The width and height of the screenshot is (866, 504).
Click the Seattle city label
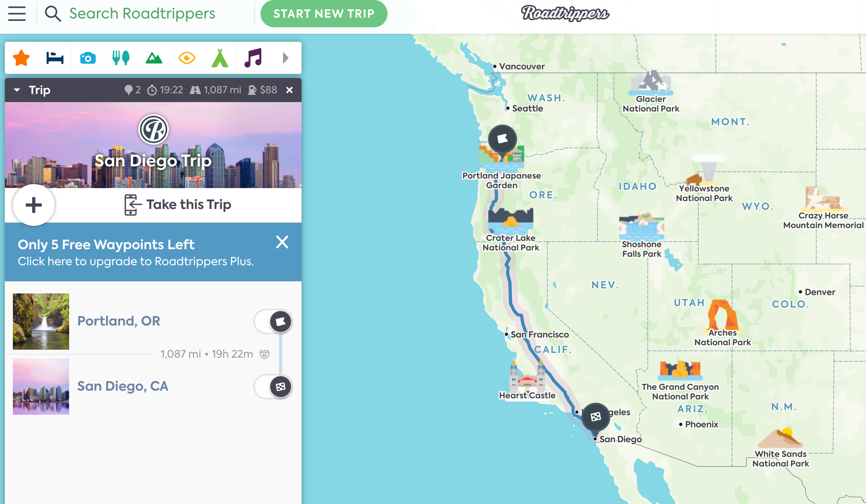[527, 108]
